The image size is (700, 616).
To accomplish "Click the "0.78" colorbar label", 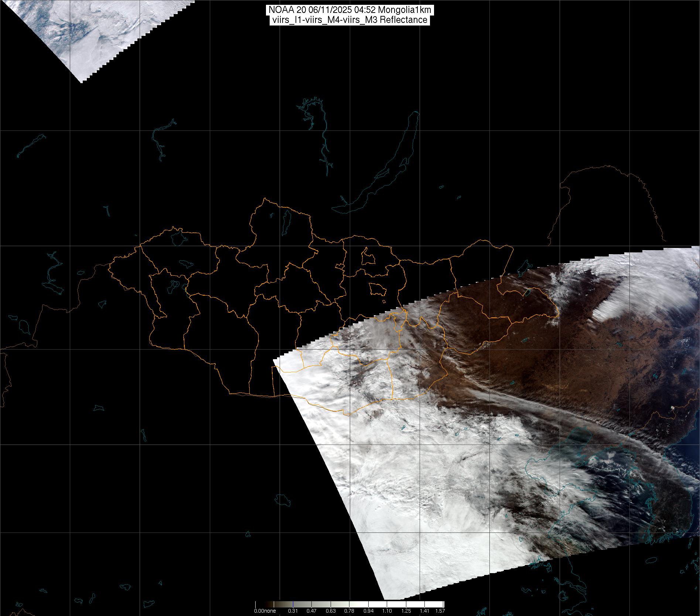I will 349,611.
